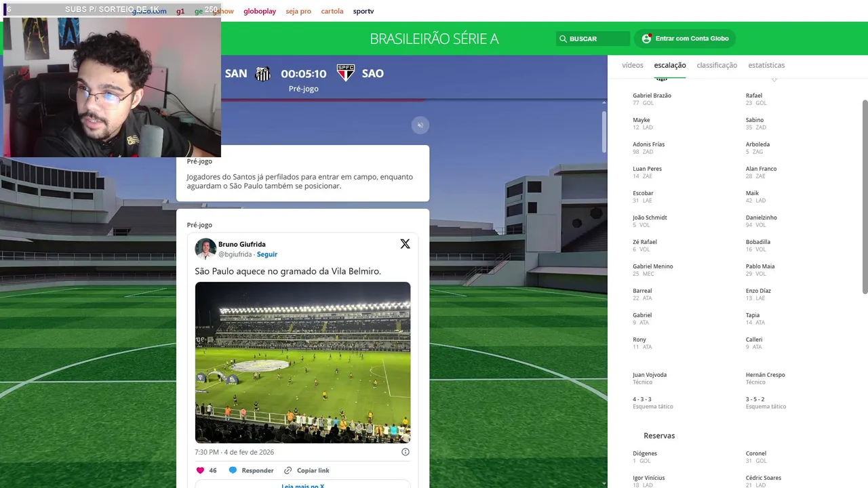Image resolution: width=868 pixels, height=488 pixels.
Task: Click the Santos team crest
Action: pos(263,74)
